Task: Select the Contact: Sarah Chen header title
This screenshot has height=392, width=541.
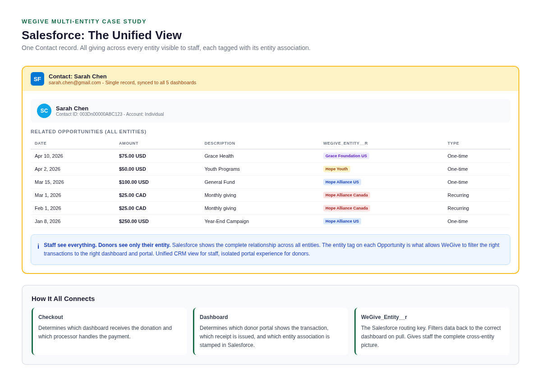Action: pyautogui.click(x=78, y=76)
